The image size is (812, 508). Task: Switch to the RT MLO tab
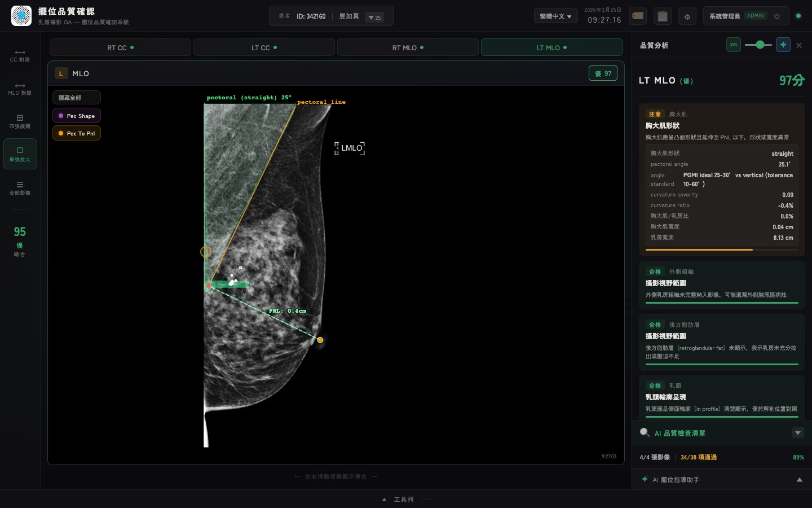[x=408, y=47]
